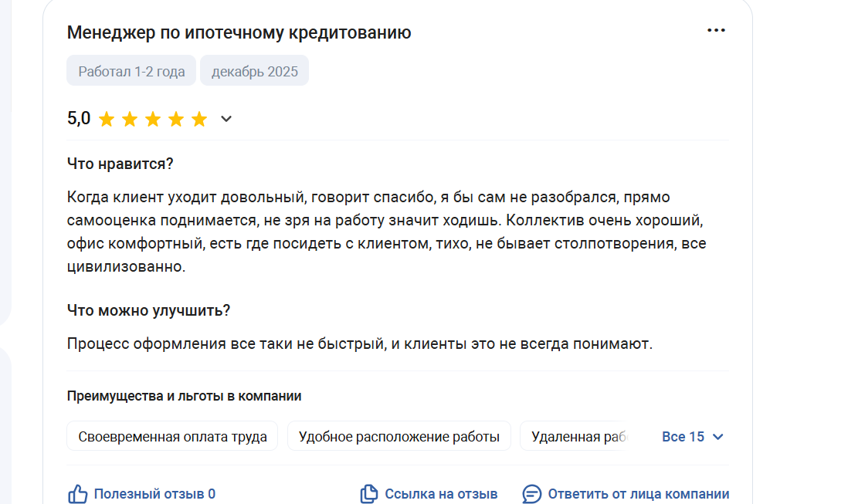Select 'Удобное расположение работы' benefit tag
The width and height of the screenshot is (848, 504).
coord(399,437)
